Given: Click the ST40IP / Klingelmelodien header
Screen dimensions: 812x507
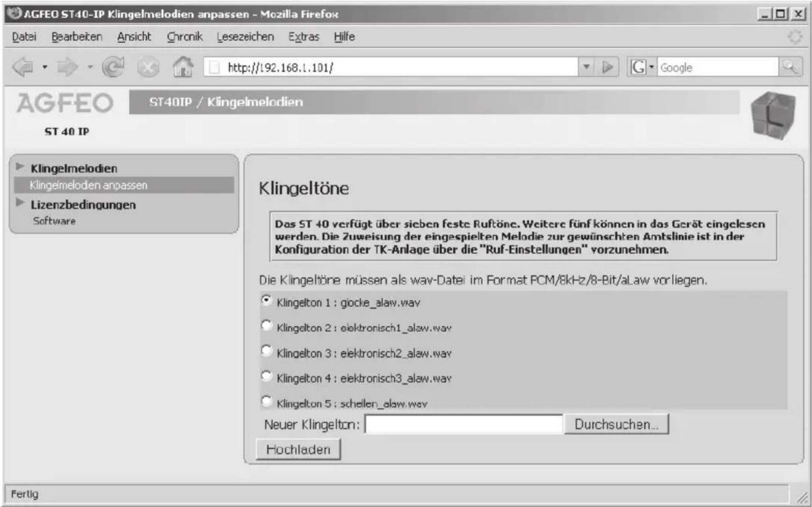Looking at the screenshot, I should pos(226,102).
